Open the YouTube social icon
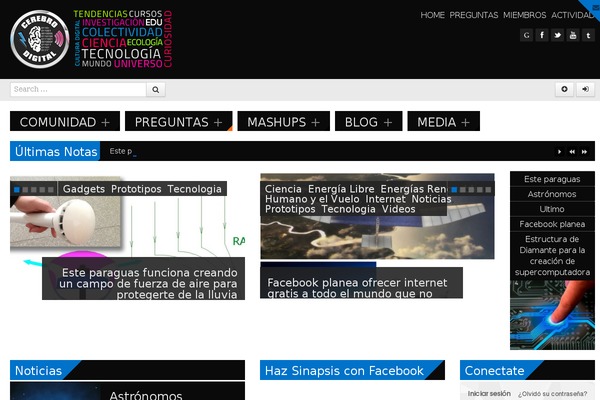The height and width of the screenshot is (400, 600). pyautogui.click(x=573, y=35)
